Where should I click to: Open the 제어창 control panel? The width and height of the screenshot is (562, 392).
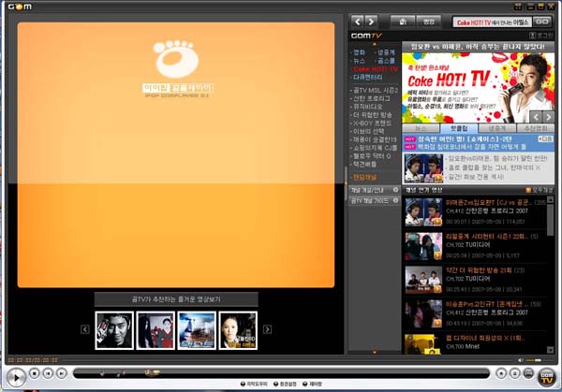312,384
